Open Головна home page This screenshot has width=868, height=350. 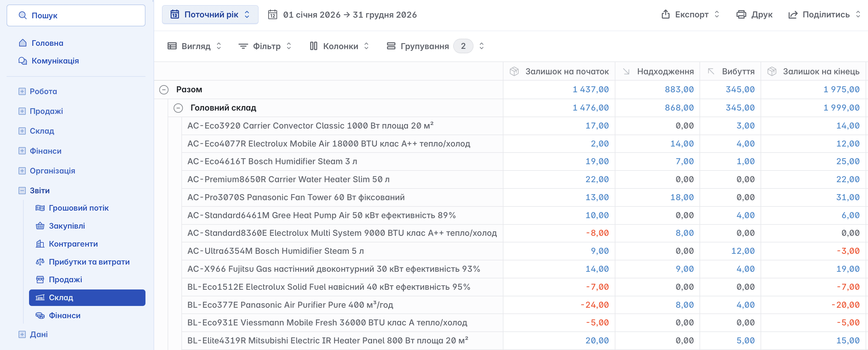(47, 43)
